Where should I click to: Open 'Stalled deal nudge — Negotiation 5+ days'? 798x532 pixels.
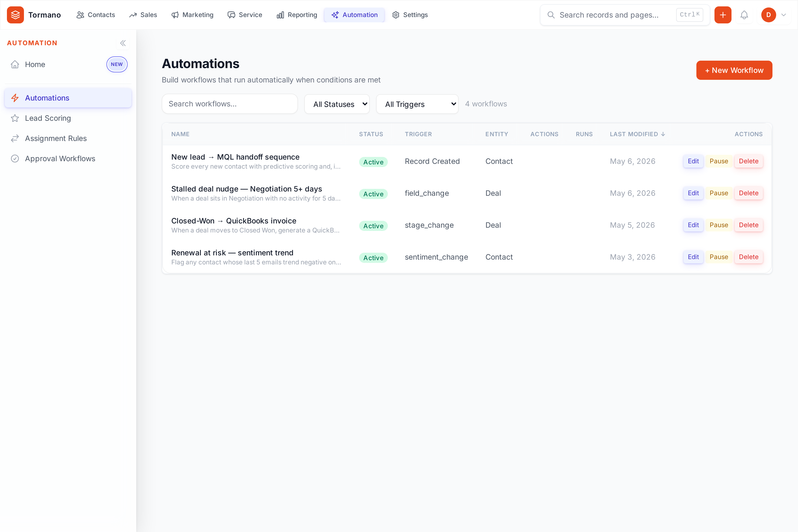(247, 189)
